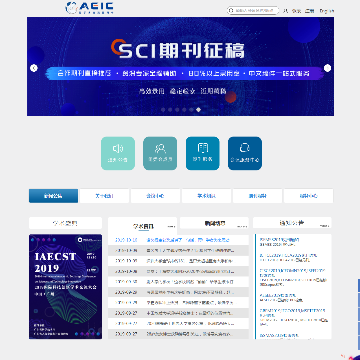Open the blue highlighted first news headline
The image size is (360, 360).
[x=188, y=240]
